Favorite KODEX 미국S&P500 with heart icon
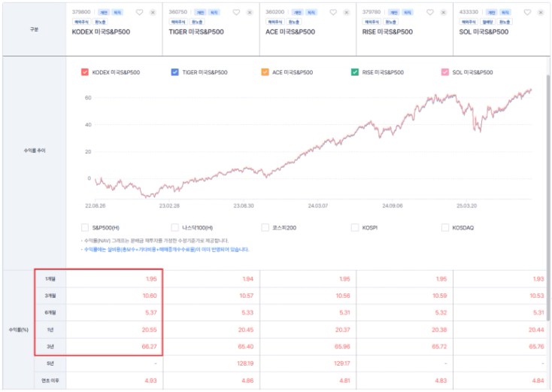Viewport: 552px width, 392px height. (x=139, y=12)
